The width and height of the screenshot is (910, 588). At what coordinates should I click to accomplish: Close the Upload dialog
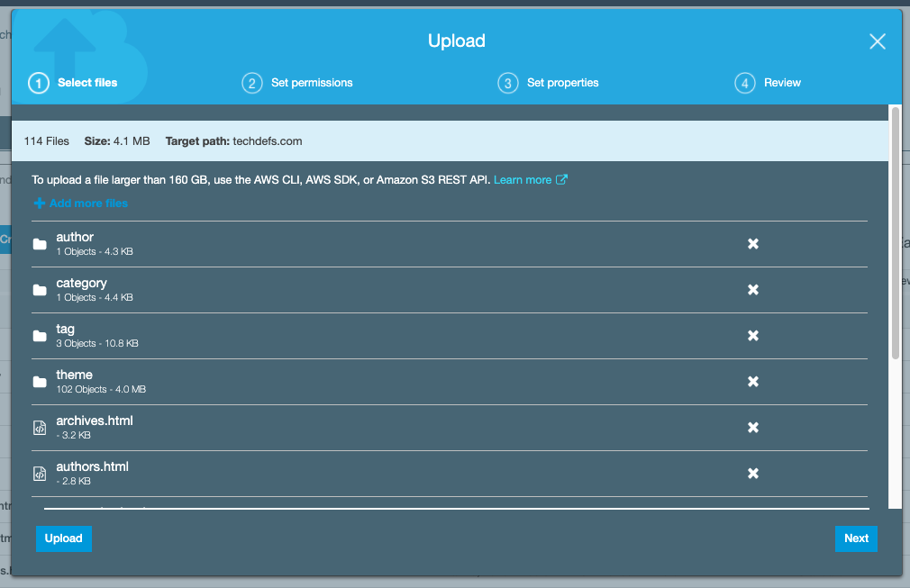pyautogui.click(x=877, y=41)
